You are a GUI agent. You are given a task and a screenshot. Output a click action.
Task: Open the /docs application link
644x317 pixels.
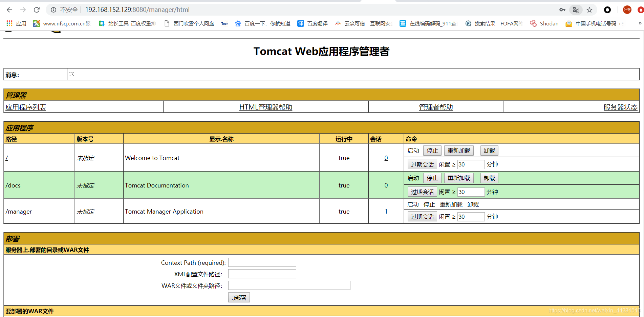(x=13, y=185)
